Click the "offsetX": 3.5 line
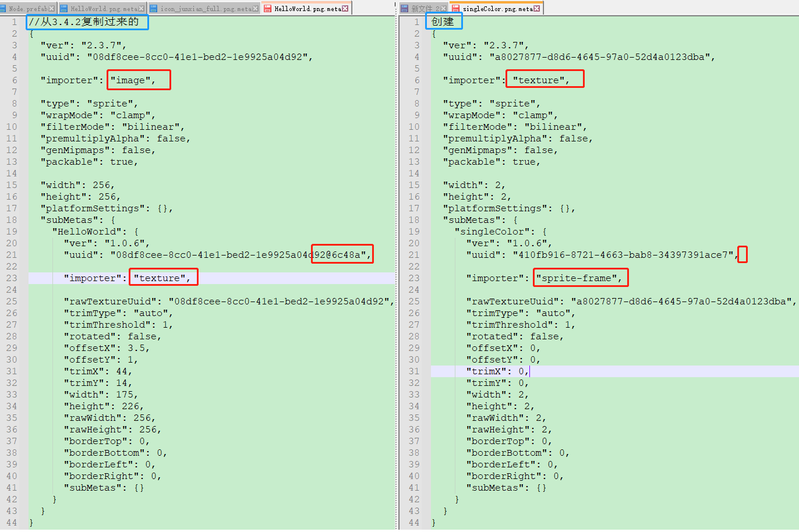The image size is (799, 532). (107, 348)
